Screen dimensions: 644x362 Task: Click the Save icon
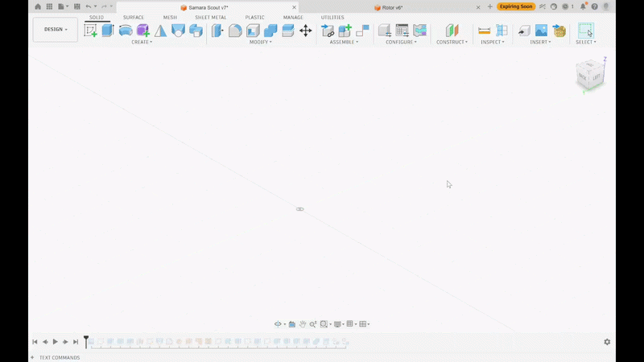pyautogui.click(x=76, y=6)
